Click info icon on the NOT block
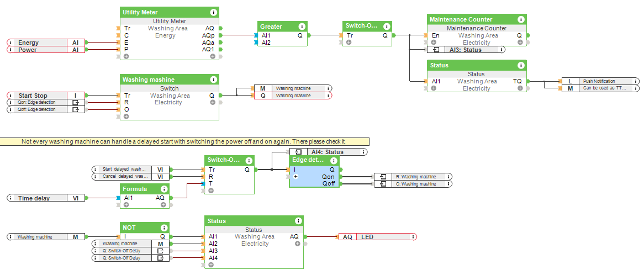 (x=163, y=228)
